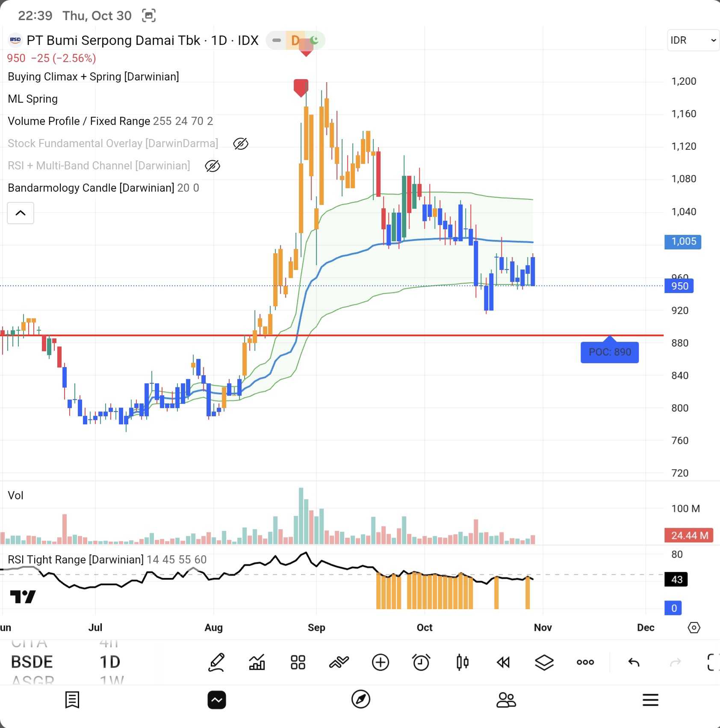Viewport: 720px width, 728px height.
Task: Tap the green crescent moon badge
Action: [315, 40]
